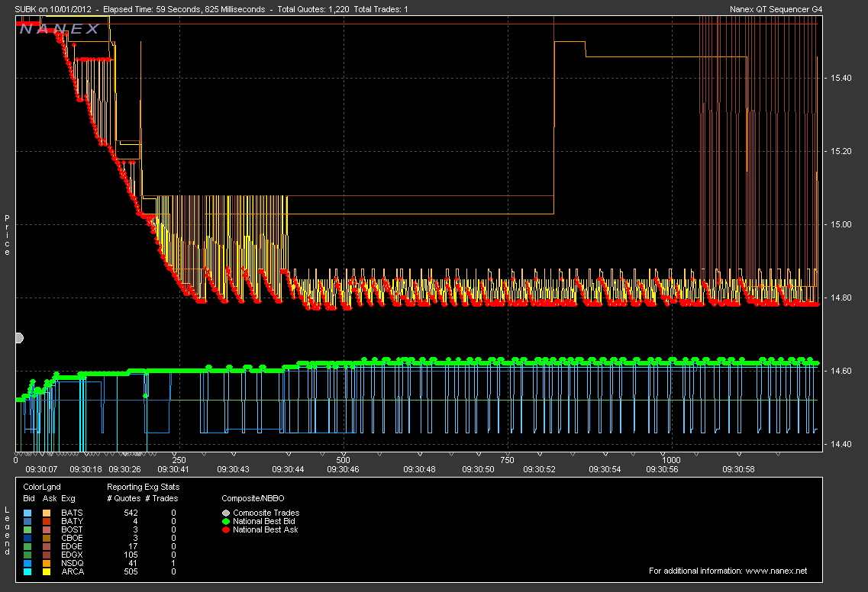Click the NANEX watermark logo on the chart
This screenshot has width=868, height=592.
coord(60,29)
